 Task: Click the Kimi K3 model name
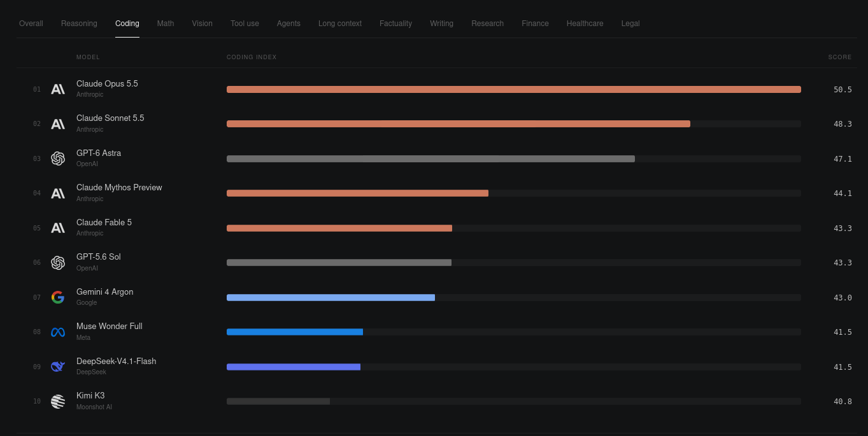pyautogui.click(x=90, y=396)
